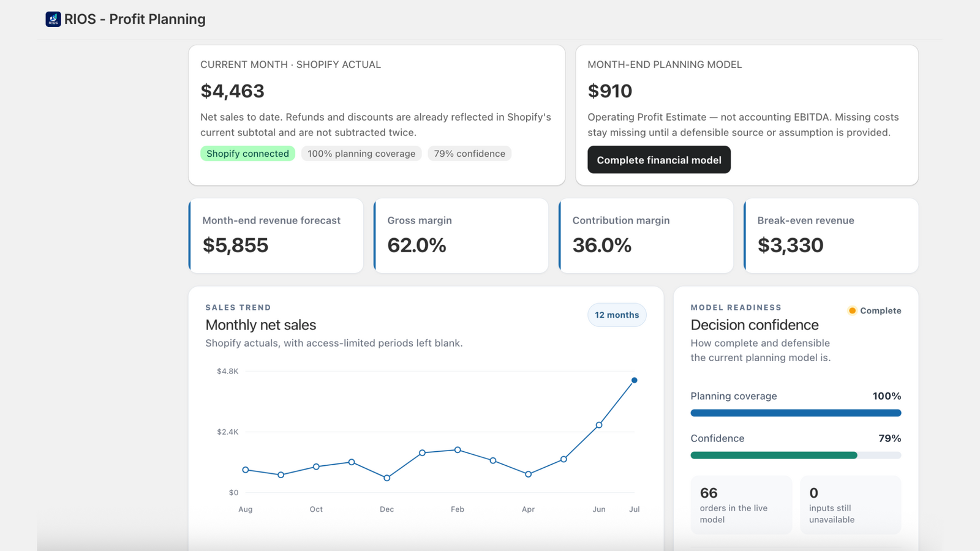
Task: Click the RIOS app logo icon
Action: (53, 19)
